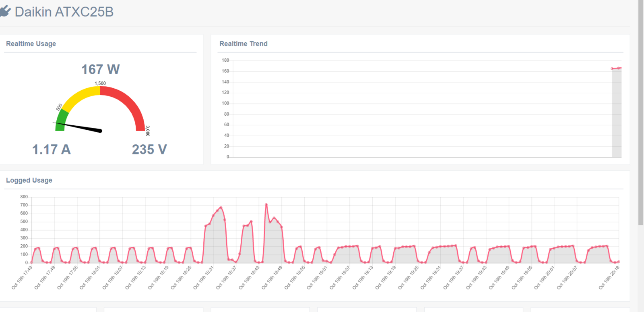644x312 pixels.
Task: Click the peak data point near 18:31
Action: point(221,208)
